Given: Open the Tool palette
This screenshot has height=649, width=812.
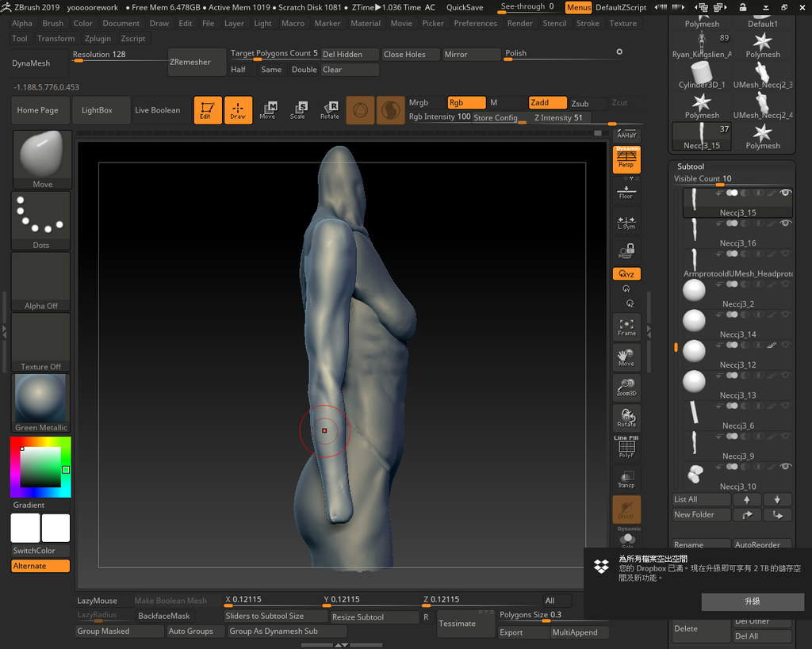Looking at the screenshot, I should [19, 38].
